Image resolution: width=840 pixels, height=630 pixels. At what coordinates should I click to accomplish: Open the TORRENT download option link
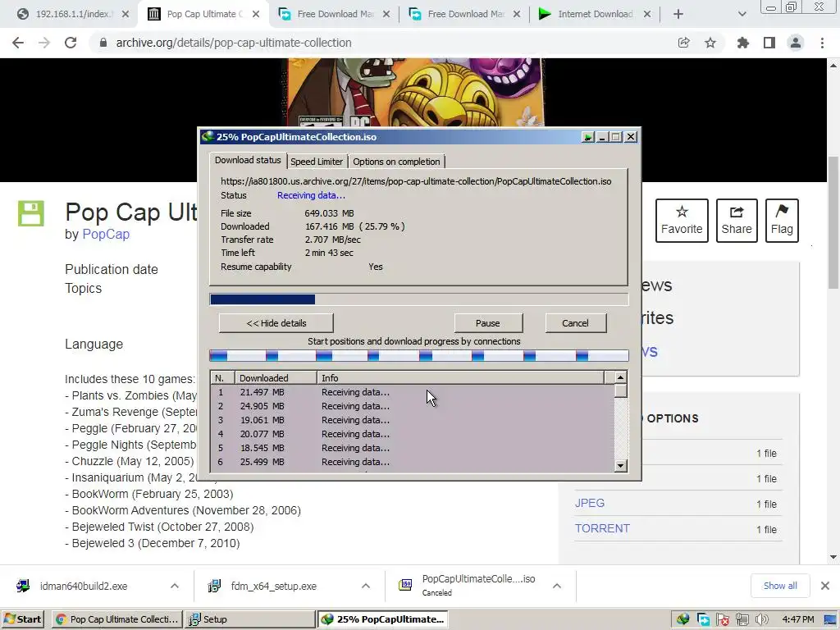(602, 529)
